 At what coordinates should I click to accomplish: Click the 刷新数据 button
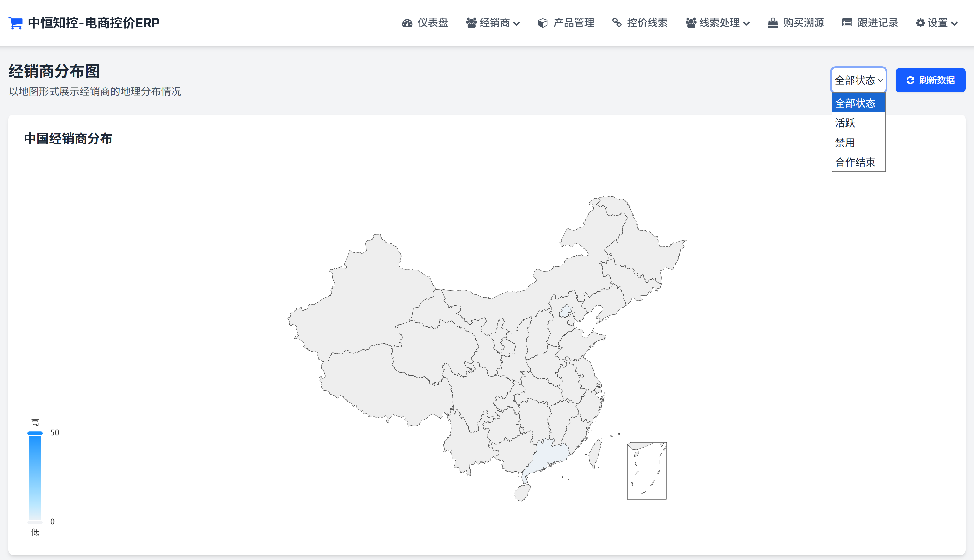(930, 80)
